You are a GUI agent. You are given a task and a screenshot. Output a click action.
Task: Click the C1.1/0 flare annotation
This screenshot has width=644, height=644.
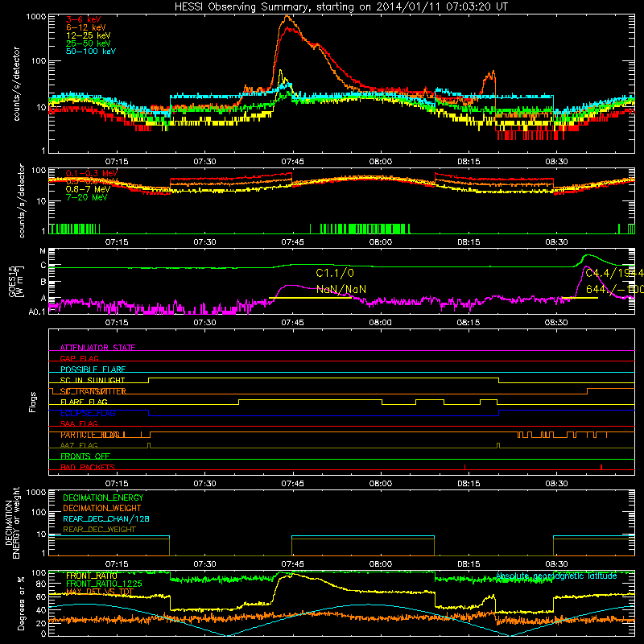point(335,273)
